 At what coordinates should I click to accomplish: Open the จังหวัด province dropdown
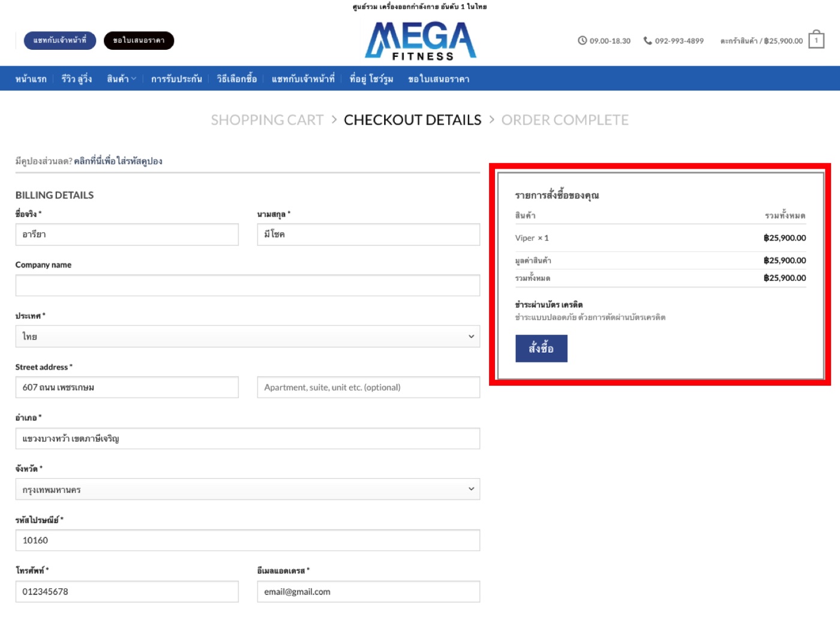pos(247,489)
